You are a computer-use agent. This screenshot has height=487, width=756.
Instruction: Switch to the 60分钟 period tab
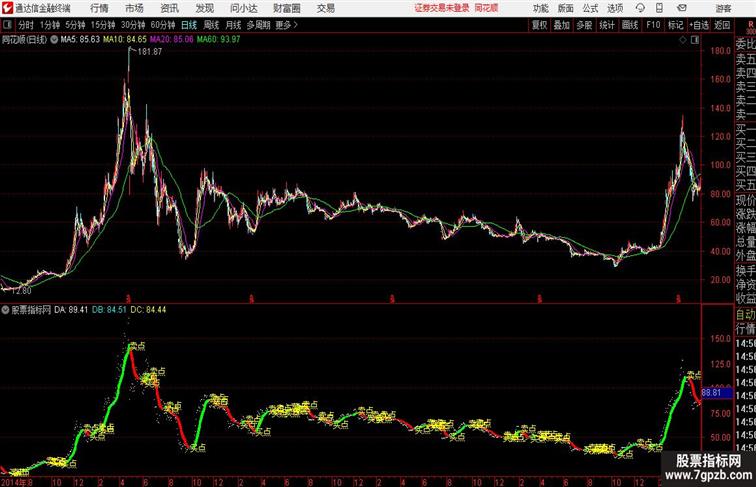(x=163, y=25)
